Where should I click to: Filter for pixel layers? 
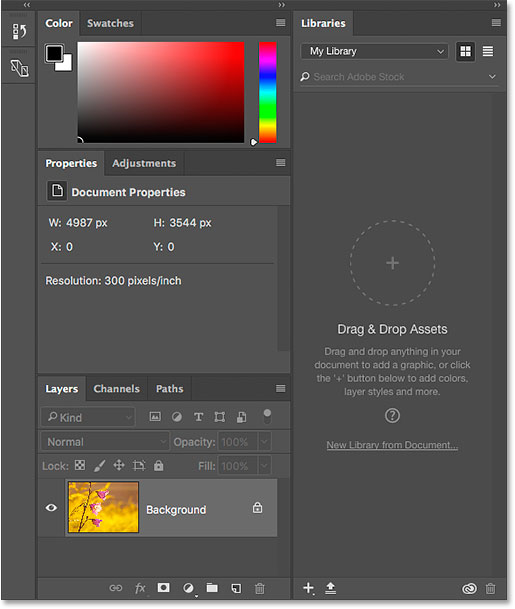point(155,417)
